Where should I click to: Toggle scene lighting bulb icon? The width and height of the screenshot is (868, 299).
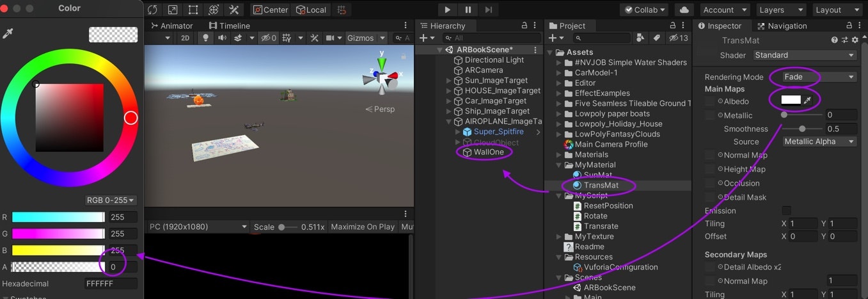point(205,38)
